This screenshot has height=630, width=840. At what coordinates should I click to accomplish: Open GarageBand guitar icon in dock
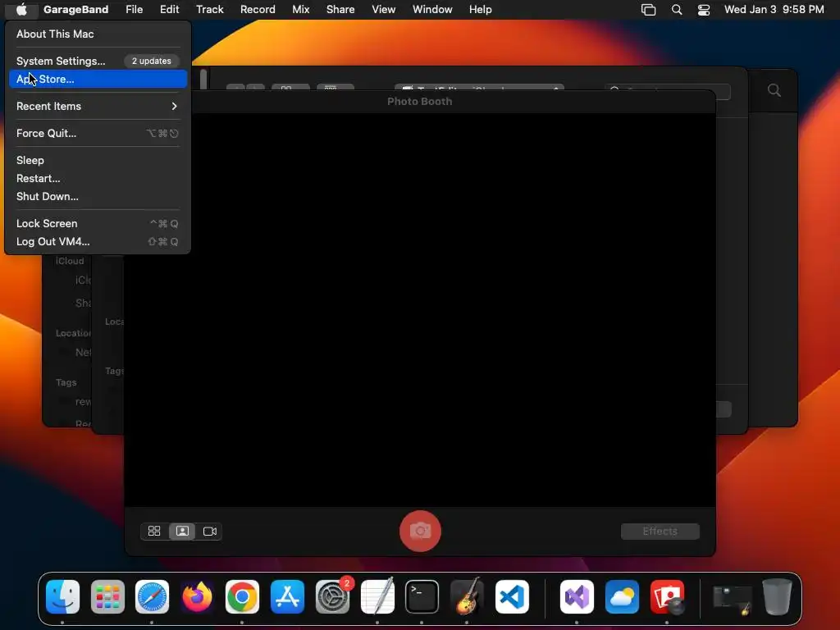[467, 596]
